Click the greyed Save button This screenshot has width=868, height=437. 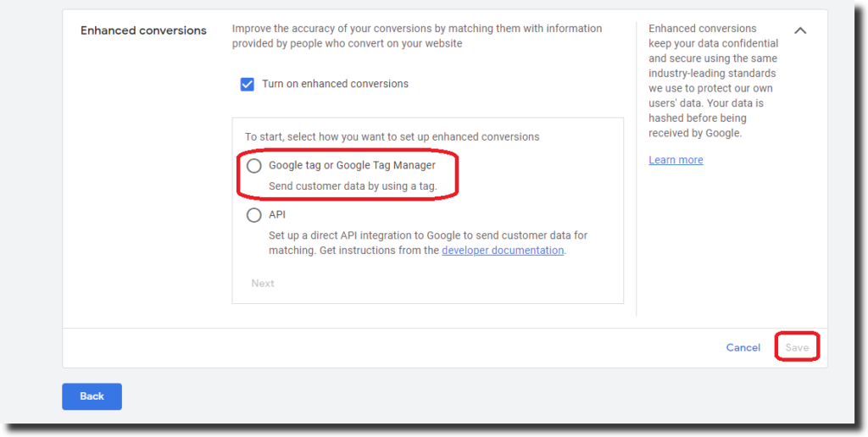[797, 347]
